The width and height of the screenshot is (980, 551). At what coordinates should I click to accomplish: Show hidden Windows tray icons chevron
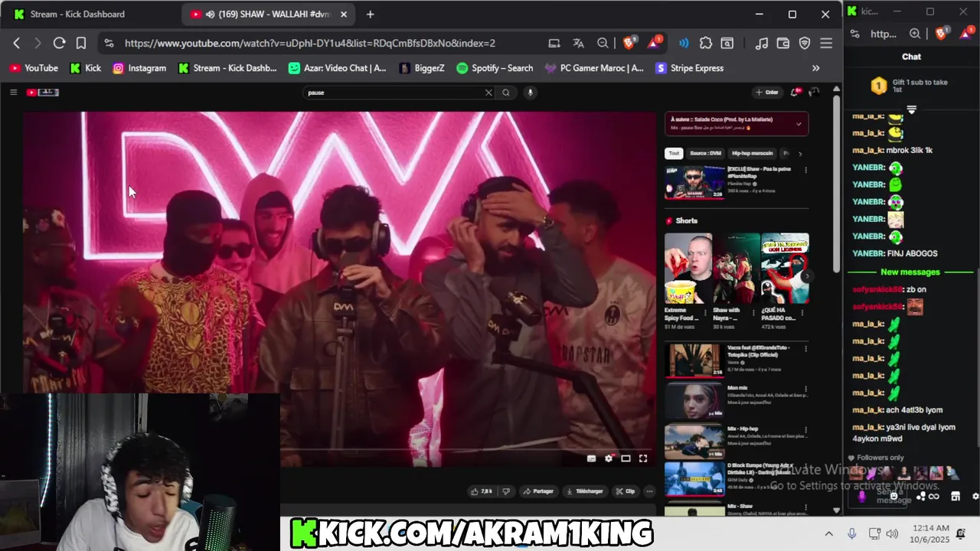point(829,533)
